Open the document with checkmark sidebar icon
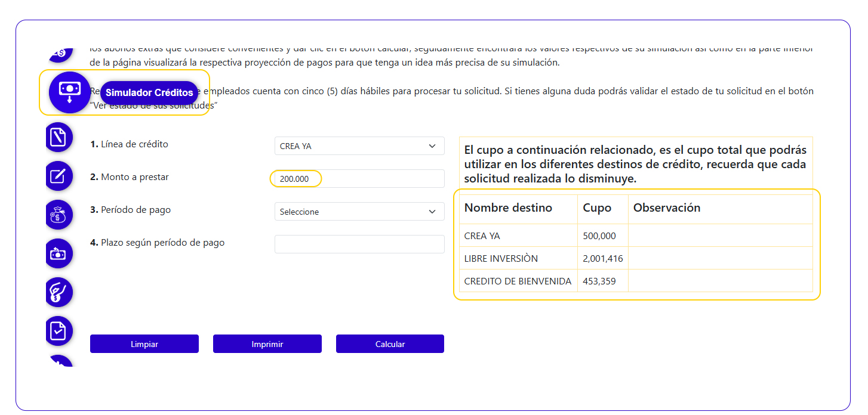The image size is (868, 415). click(x=59, y=331)
